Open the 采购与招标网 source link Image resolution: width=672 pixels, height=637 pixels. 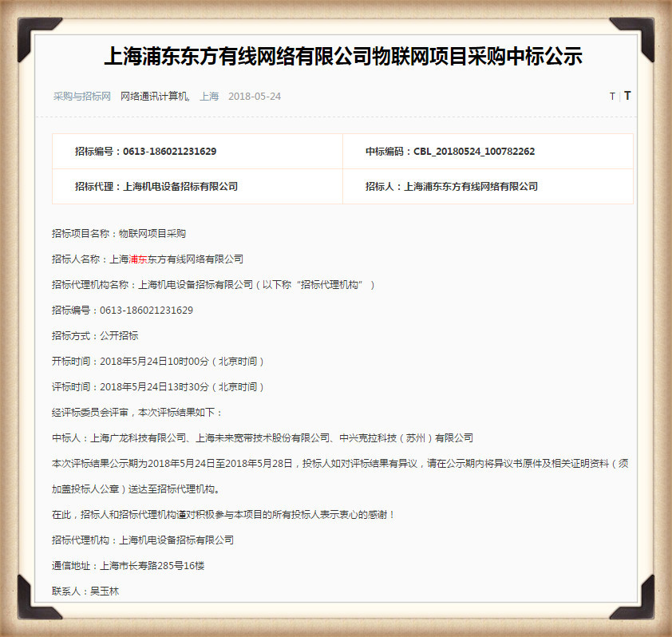coord(82,97)
